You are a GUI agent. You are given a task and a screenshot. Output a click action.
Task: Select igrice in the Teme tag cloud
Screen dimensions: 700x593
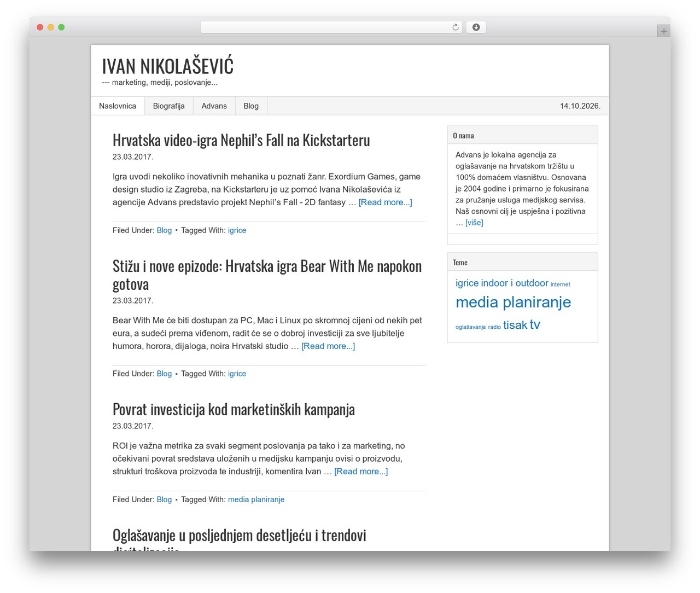tap(467, 283)
